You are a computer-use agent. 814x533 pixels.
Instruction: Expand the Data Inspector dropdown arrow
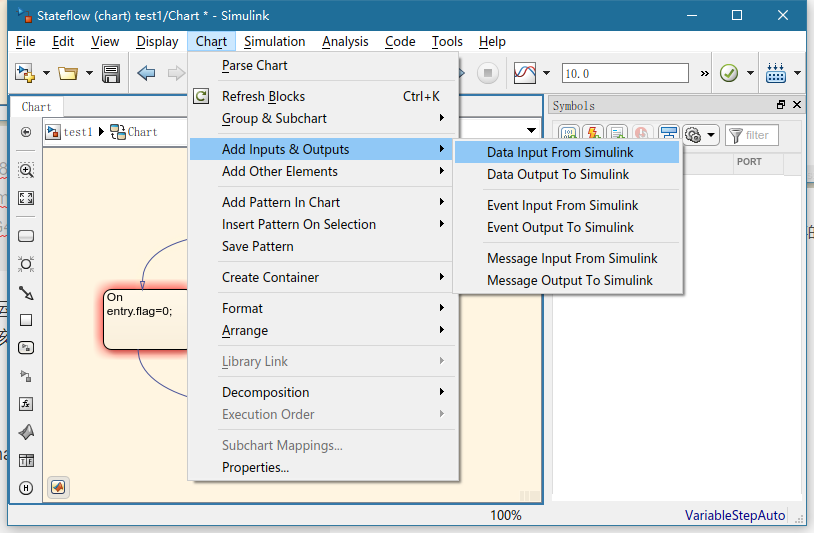pyautogui.click(x=546, y=73)
